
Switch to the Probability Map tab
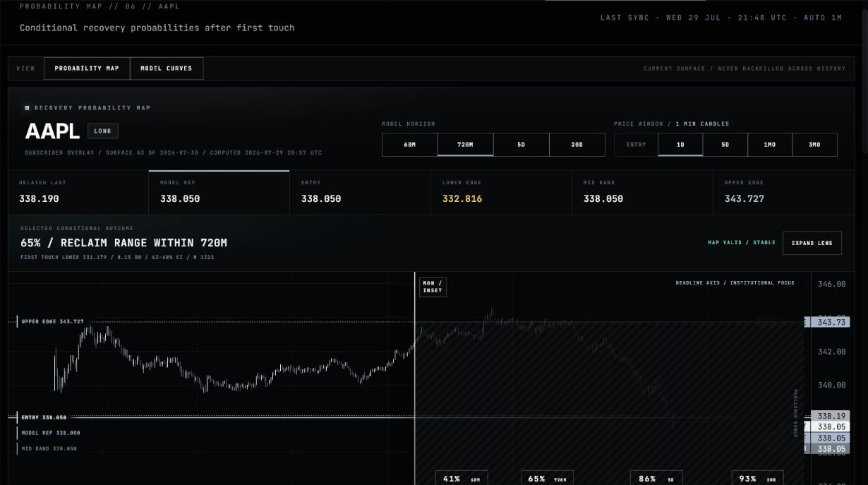(x=87, y=68)
